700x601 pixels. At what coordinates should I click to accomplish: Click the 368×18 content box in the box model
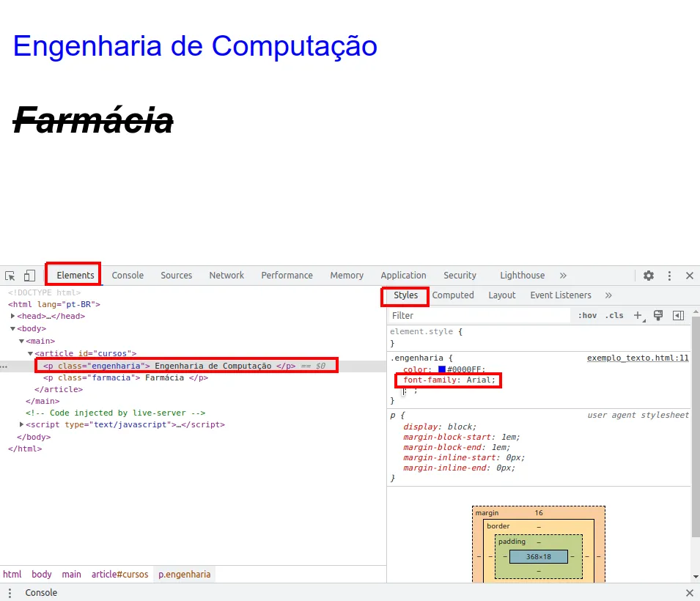[x=539, y=557]
